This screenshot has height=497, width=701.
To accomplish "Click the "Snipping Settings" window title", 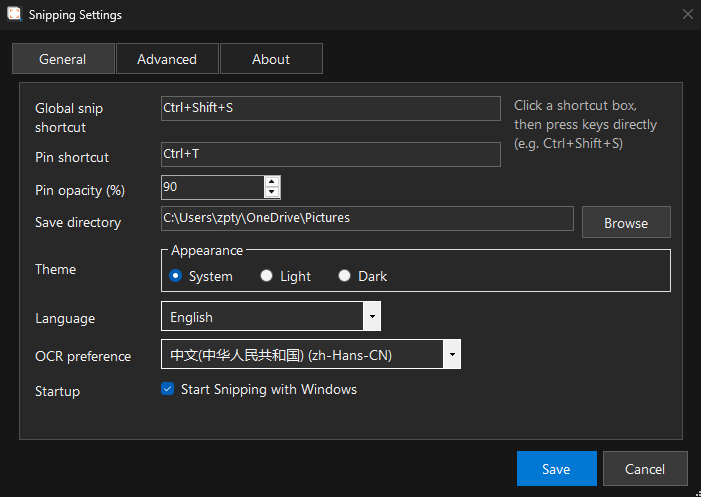I will (75, 15).
